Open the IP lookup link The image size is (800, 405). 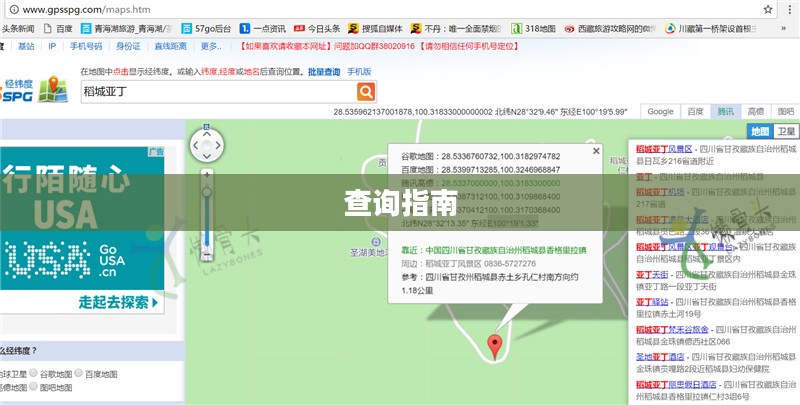coord(52,46)
